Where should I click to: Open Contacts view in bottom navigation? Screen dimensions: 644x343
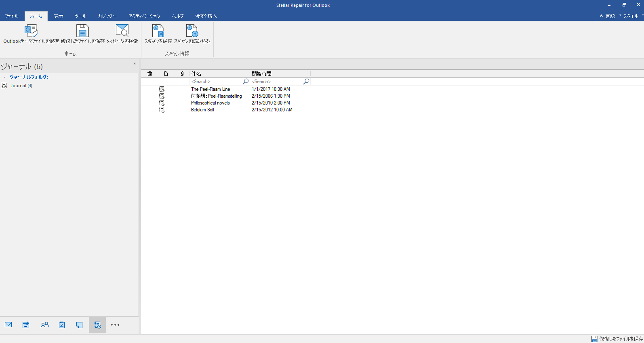click(44, 325)
